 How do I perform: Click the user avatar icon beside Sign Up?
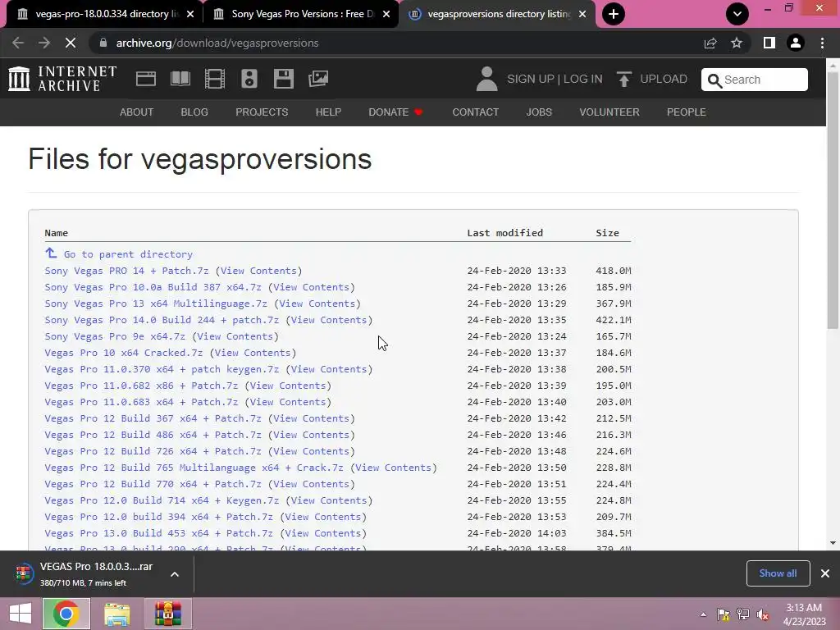pos(486,79)
